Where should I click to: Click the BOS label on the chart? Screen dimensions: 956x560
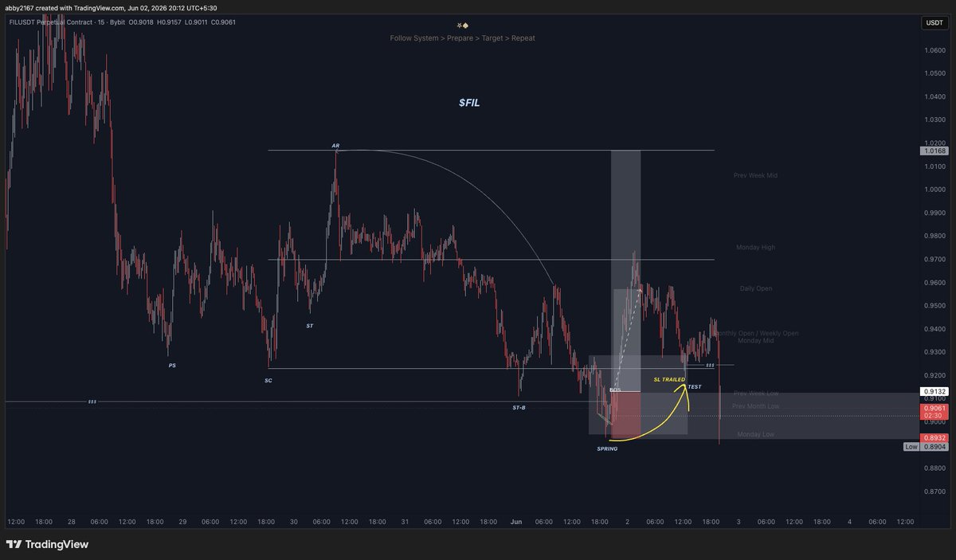615,390
